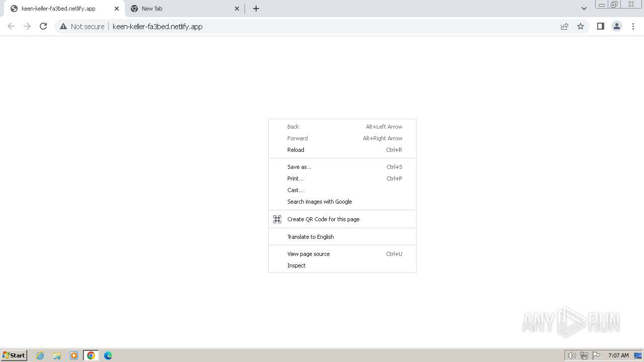Click the disabled back arrow in the toolbar
Screen dimensions: 644x362
11,26
